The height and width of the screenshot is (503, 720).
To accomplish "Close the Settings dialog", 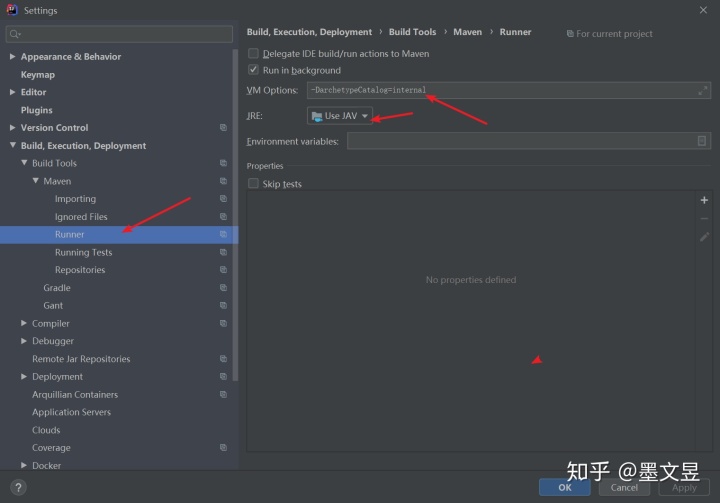I will click(x=703, y=10).
